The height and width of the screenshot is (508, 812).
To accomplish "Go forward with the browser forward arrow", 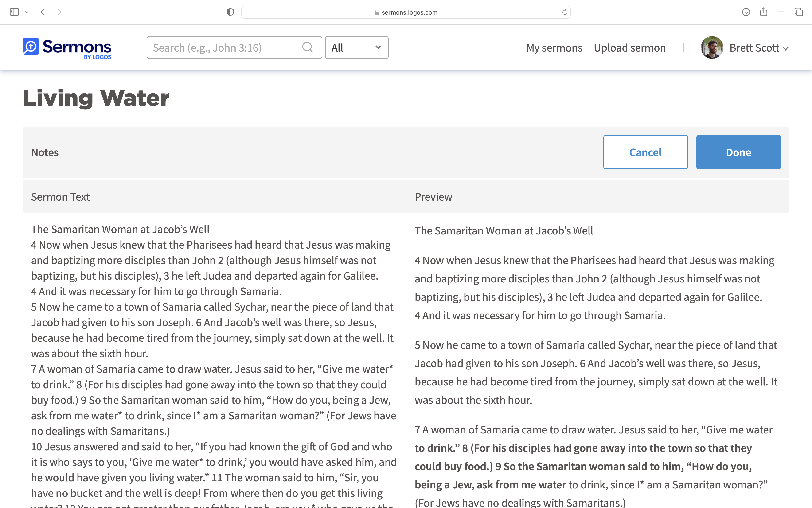I will click(59, 12).
